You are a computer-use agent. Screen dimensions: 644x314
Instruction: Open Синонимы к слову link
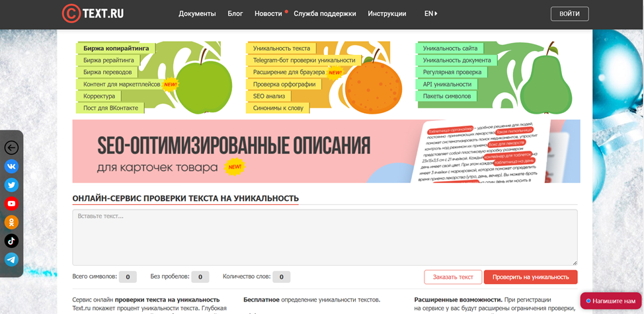tap(278, 108)
